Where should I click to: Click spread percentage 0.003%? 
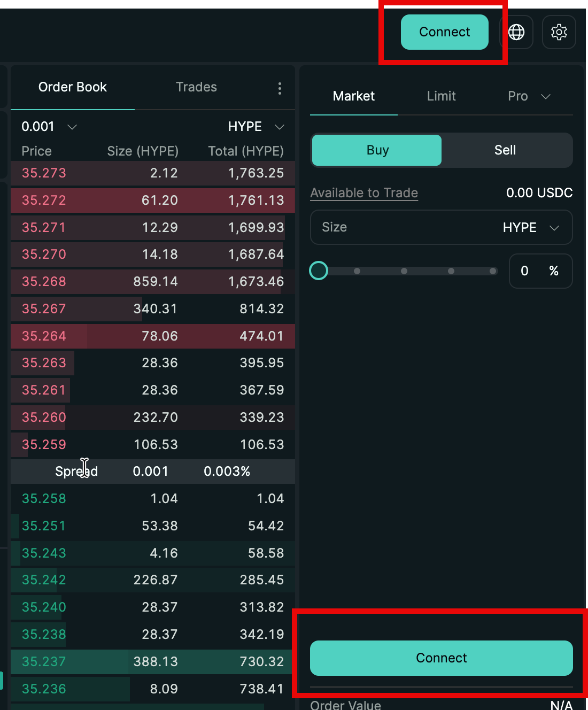pos(227,472)
